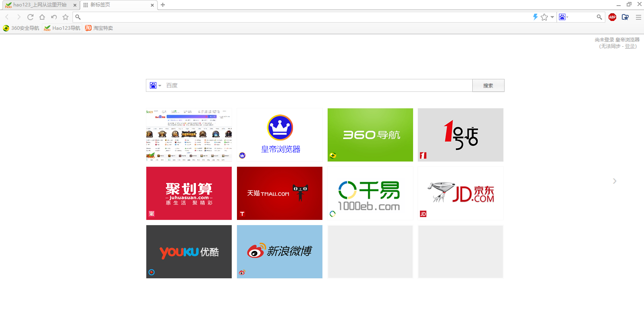644x323 pixels.
Task: Click the toolbar search magnifier icon
Action: (599, 17)
